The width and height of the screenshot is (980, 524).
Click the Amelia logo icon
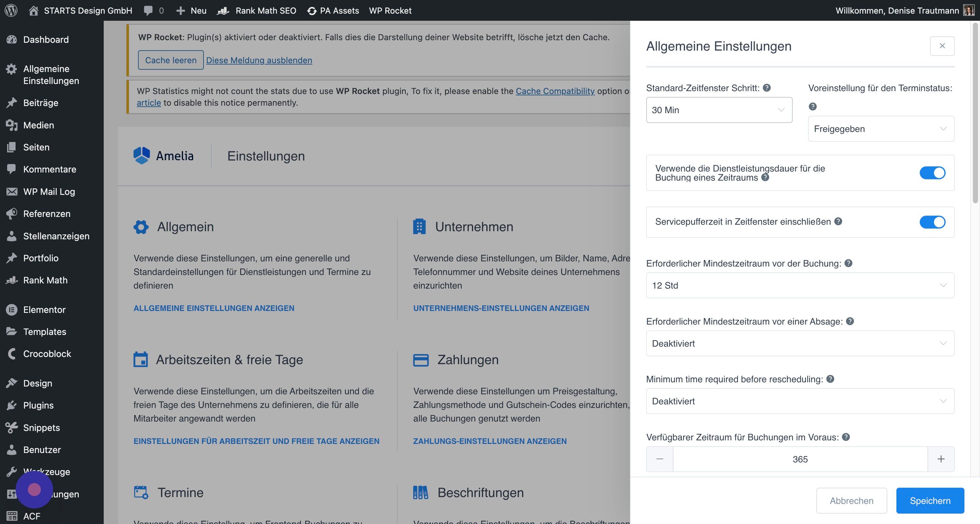coord(142,156)
